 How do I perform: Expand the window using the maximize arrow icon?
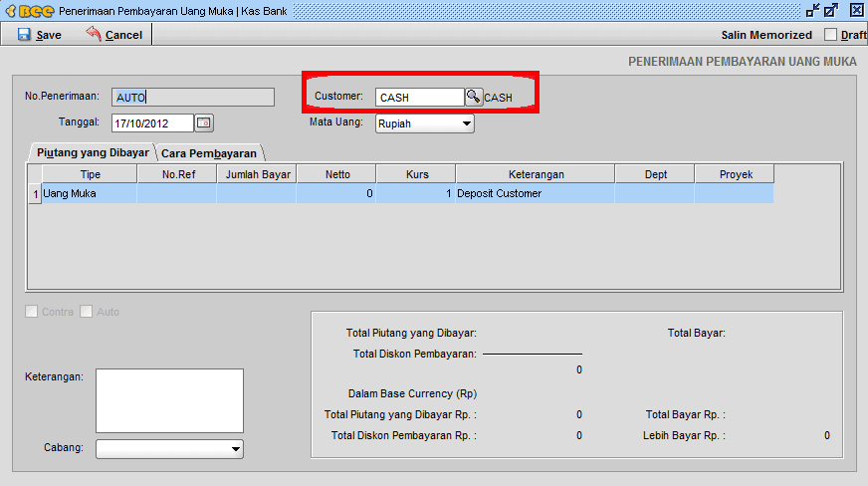[832, 10]
